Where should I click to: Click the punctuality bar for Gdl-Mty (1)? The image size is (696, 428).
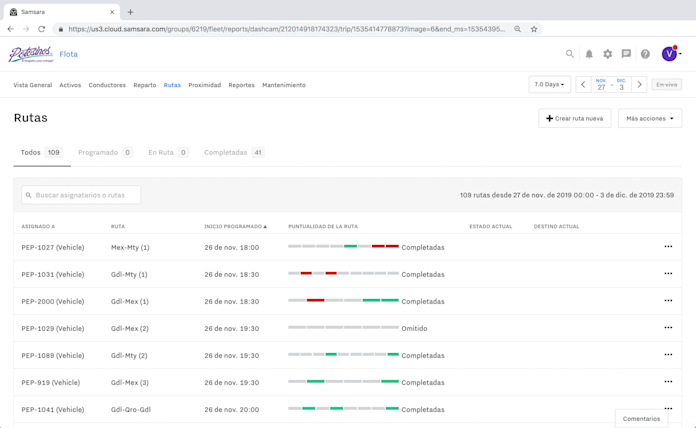[344, 273]
